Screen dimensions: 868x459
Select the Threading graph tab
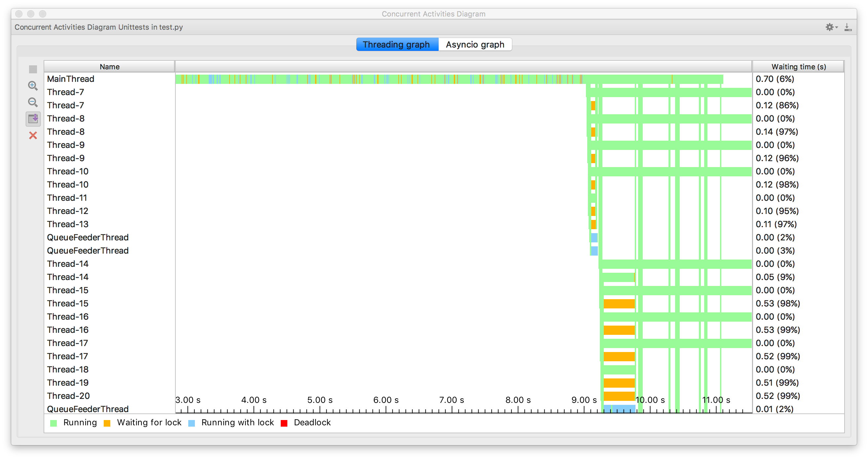point(396,44)
